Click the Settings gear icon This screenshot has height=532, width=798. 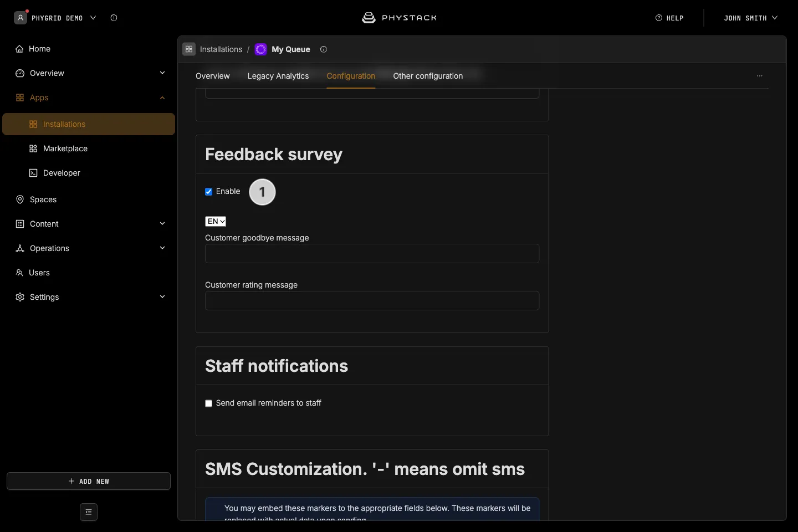tap(20, 297)
